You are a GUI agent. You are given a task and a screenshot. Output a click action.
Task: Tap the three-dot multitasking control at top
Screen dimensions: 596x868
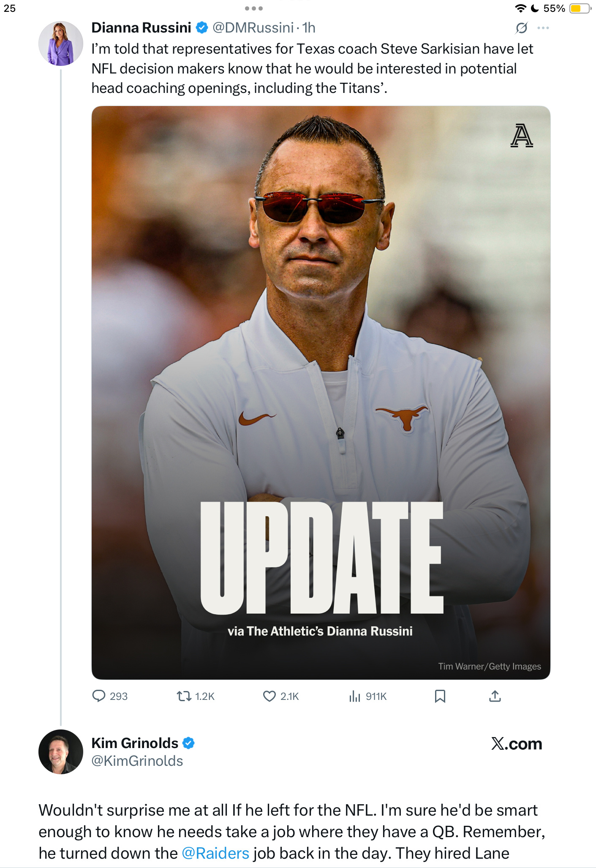coord(254,8)
